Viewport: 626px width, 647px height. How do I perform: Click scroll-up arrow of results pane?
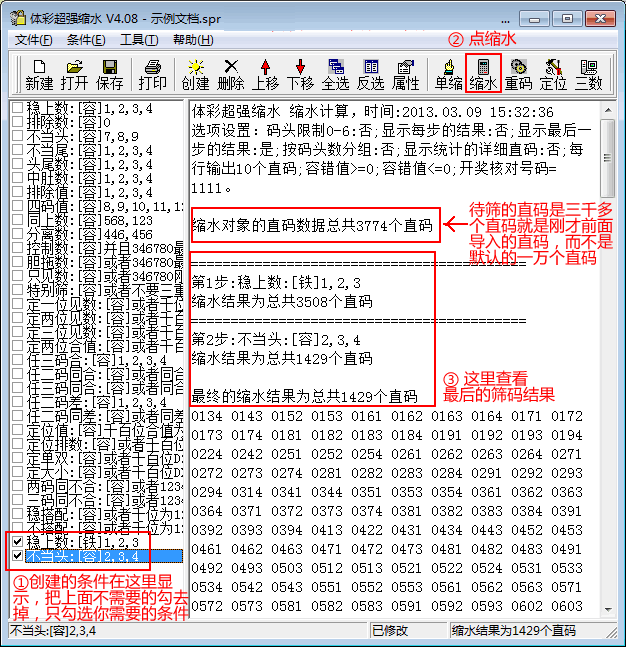608,110
